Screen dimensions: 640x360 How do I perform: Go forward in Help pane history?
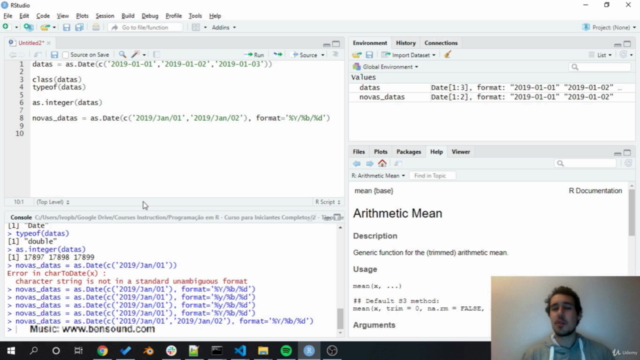[x=369, y=164]
